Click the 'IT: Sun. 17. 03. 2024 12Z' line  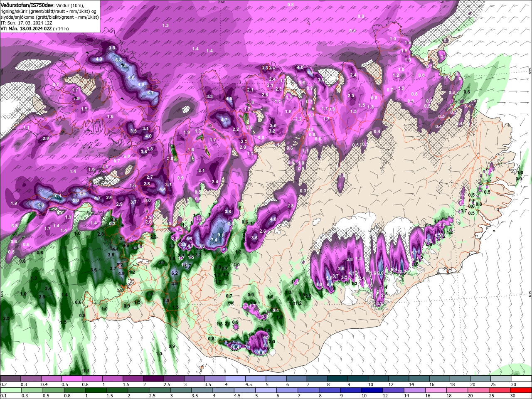coord(26,23)
